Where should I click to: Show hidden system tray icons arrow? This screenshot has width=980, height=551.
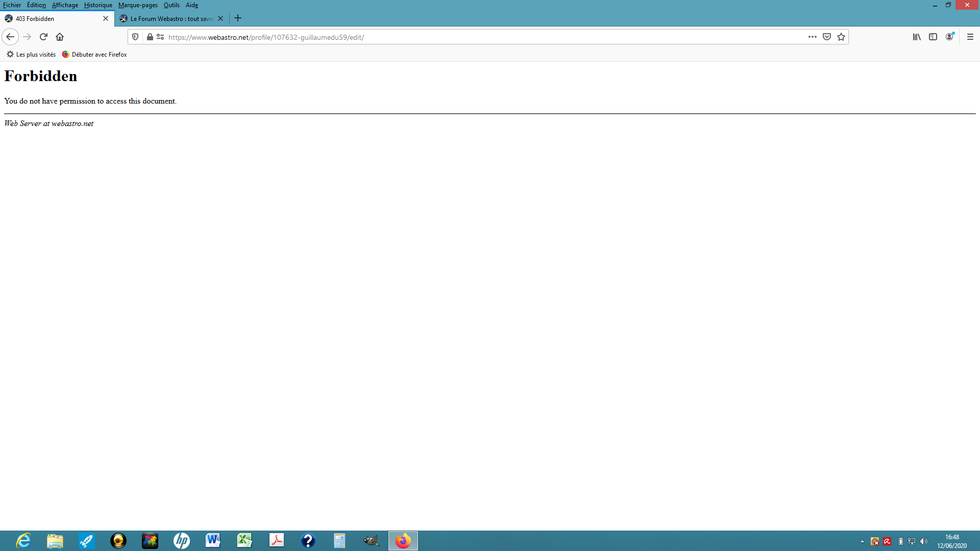point(862,541)
